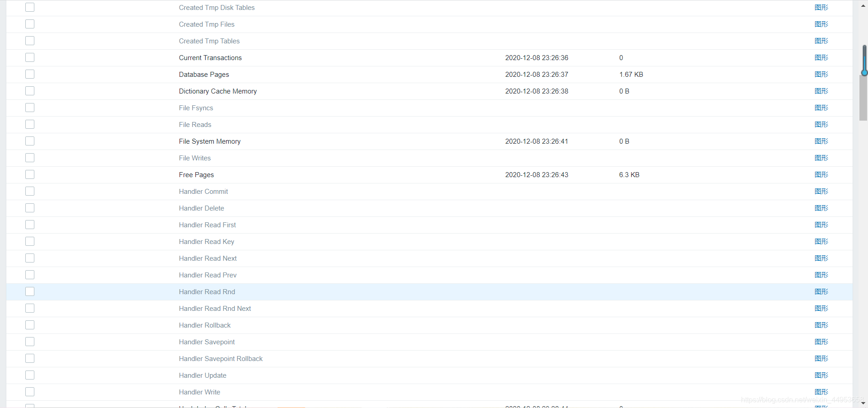Open the 图形 graph for File Writes
This screenshot has width=868, height=408.
point(821,158)
